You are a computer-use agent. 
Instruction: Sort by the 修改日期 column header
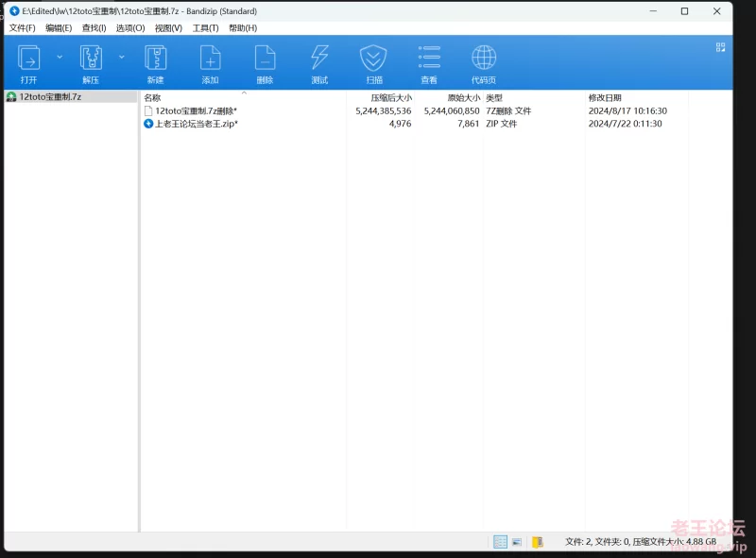pyautogui.click(x=605, y=98)
